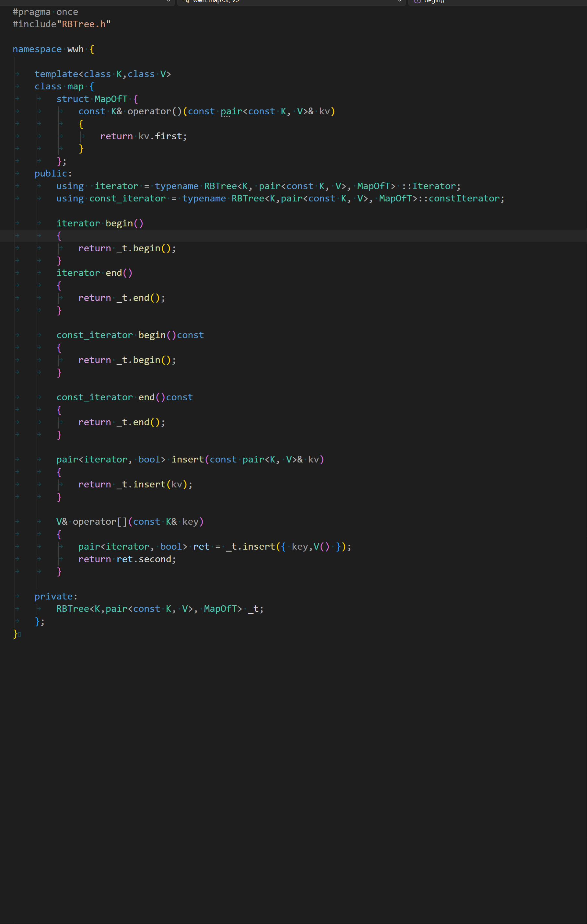Select the 'wwh' namespace name
The image size is (587, 924).
[x=75, y=49]
